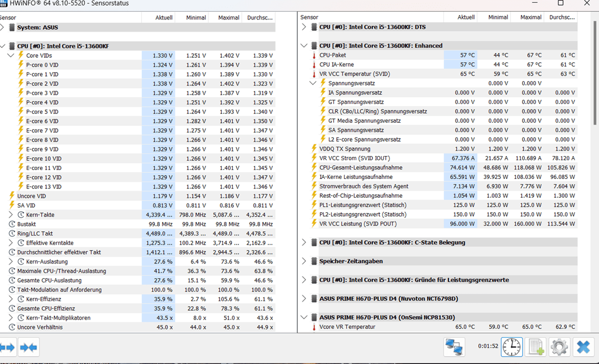Maximize the HWiNFO Sensorstatus window

point(561,3)
